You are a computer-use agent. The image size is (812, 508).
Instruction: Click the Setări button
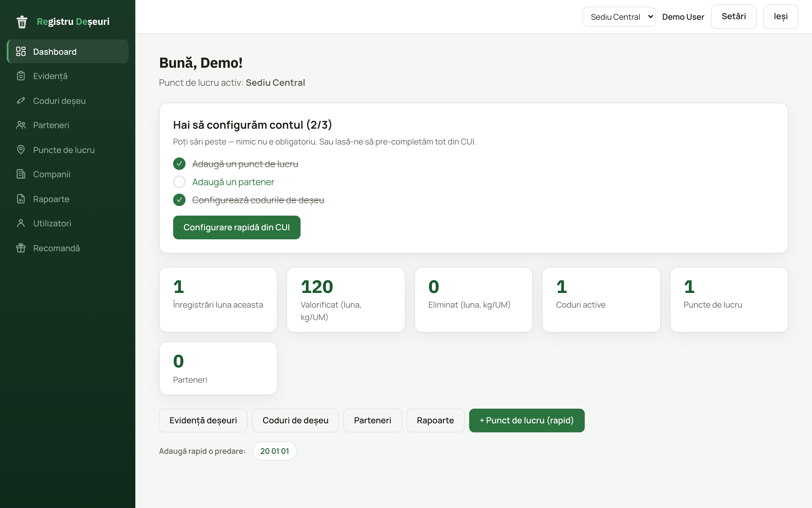[x=734, y=16]
